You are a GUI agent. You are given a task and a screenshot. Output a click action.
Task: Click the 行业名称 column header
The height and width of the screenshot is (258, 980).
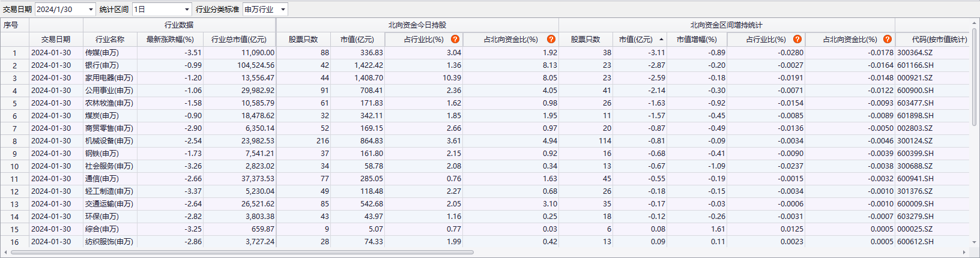[x=110, y=40]
